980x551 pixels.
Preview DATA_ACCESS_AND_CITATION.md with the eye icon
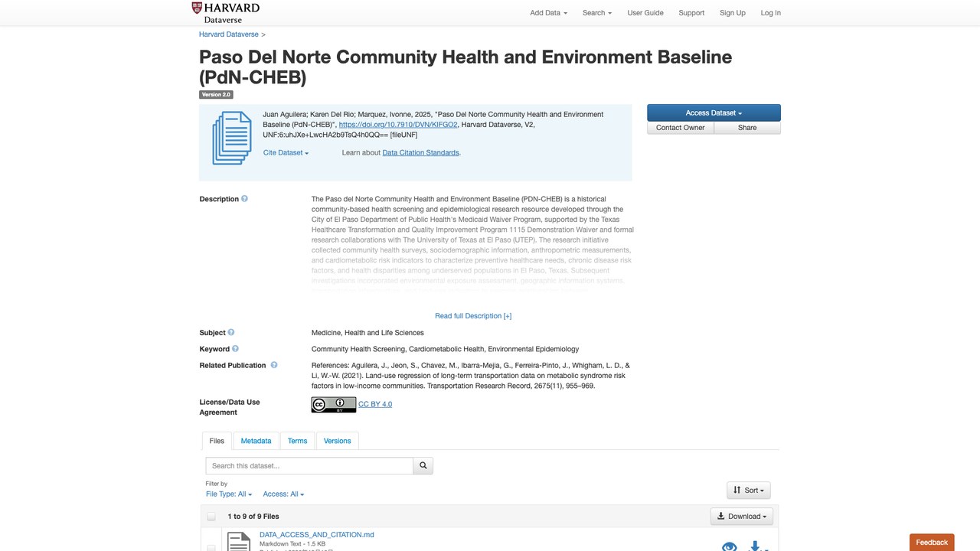pyautogui.click(x=730, y=546)
